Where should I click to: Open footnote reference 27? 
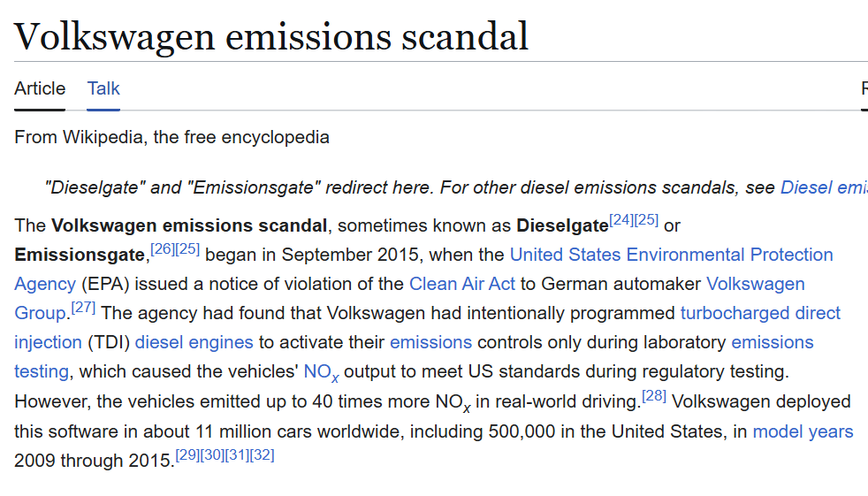[x=83, y=308]
